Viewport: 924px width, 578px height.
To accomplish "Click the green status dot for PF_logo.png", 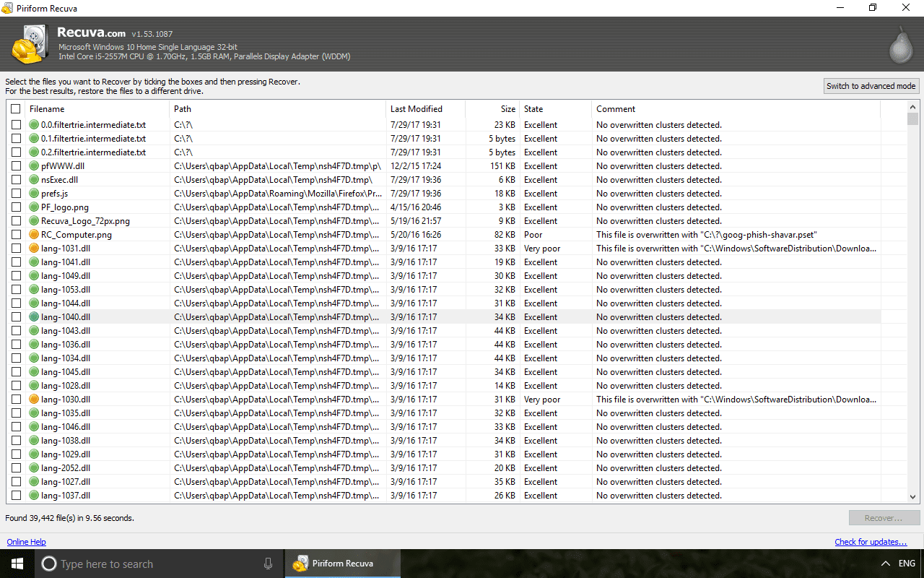I will tap(34, 207).
